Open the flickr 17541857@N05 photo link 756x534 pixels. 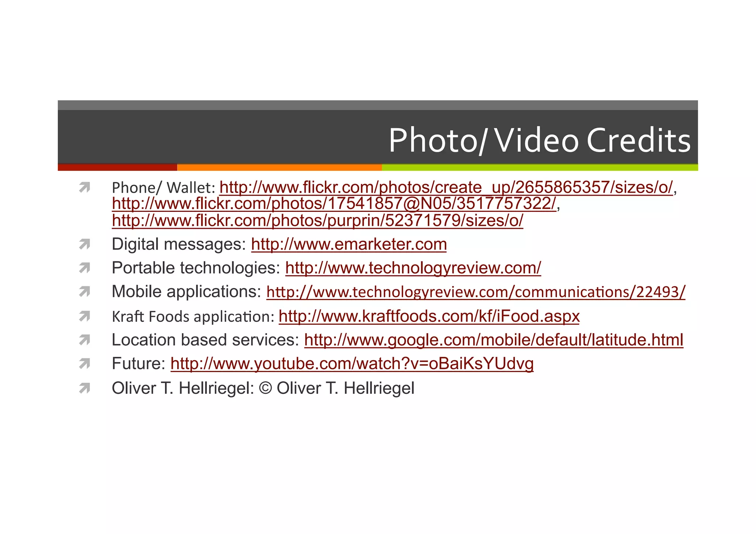[334, 204]
